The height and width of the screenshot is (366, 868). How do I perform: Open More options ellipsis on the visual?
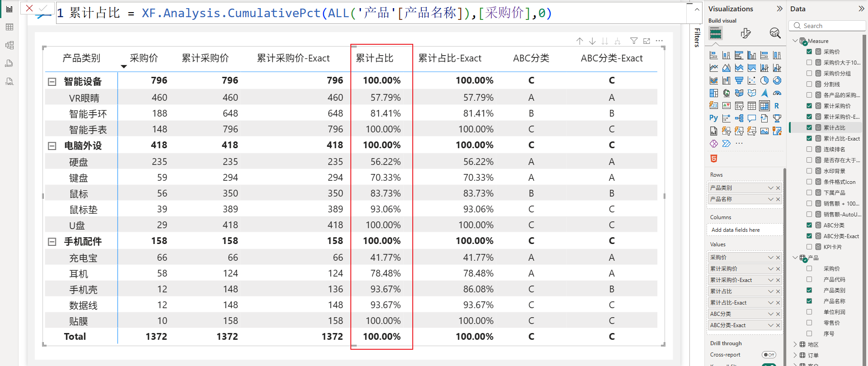(x=659, y=41)
